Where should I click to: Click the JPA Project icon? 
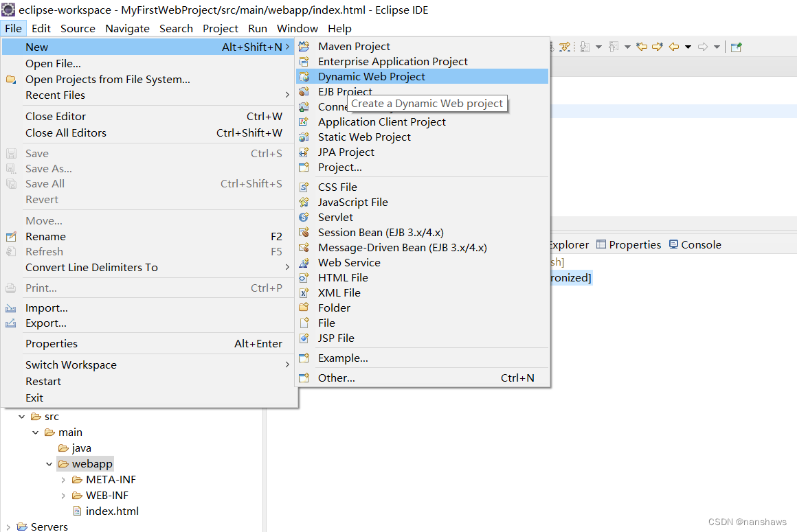click(x=304, y=152)
